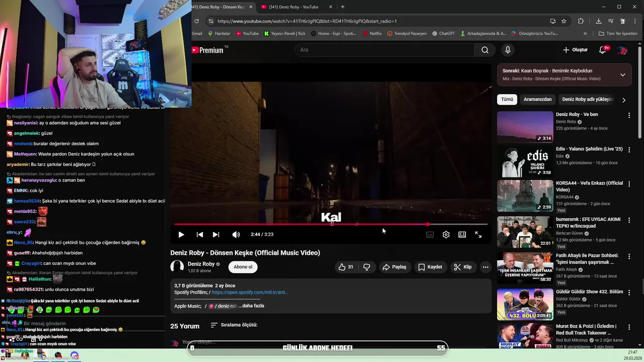The height and width of the screenshot is (362, 644).
Task: Show hidden bookmarks overflow chevron
Action: click(585, 34)
